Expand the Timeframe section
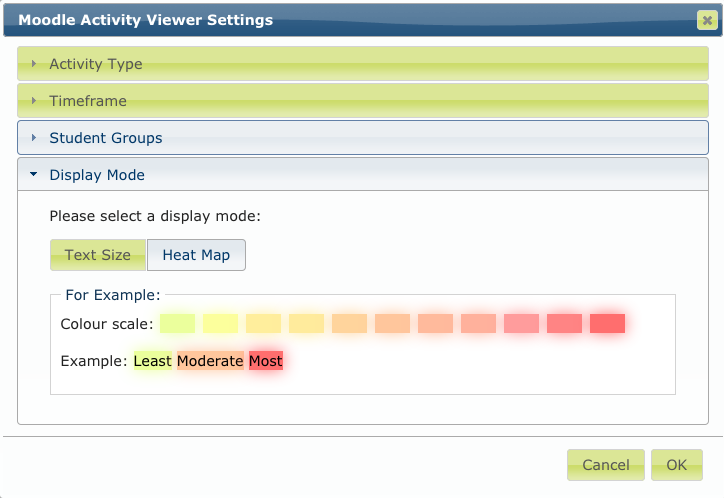This screenshot has width=724, height=498. 88,101
